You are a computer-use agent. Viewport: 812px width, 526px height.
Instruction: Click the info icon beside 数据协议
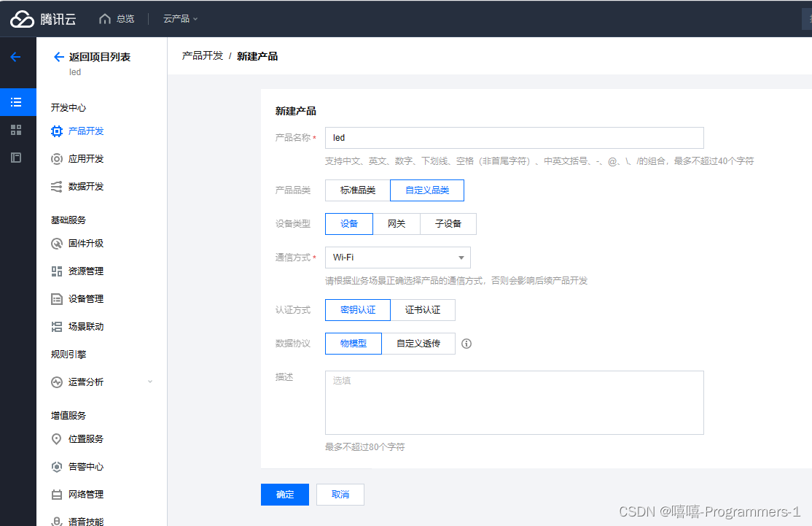(x=466, y=344)
